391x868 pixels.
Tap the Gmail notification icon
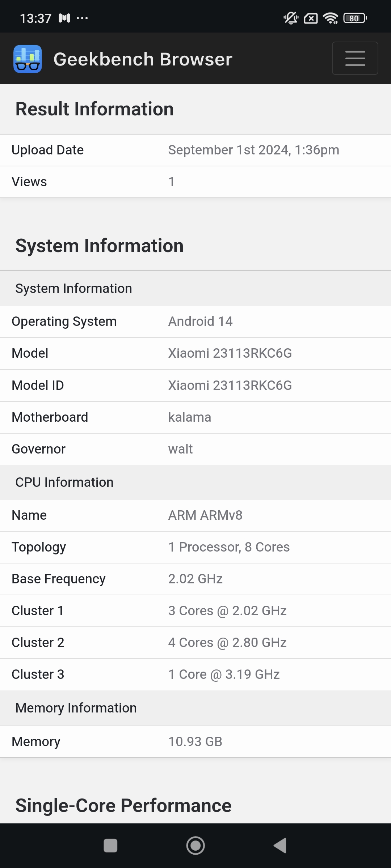click(x=64, y=18)
